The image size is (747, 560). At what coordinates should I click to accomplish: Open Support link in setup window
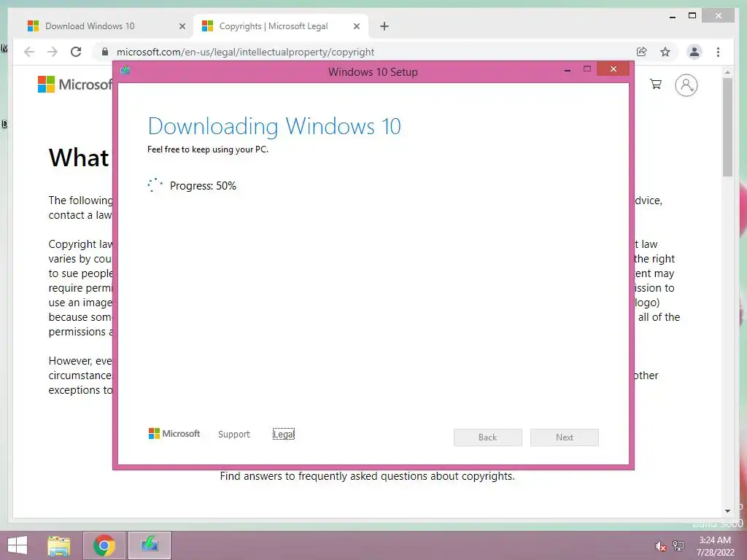pyautogui.click(x=234, y=435)
